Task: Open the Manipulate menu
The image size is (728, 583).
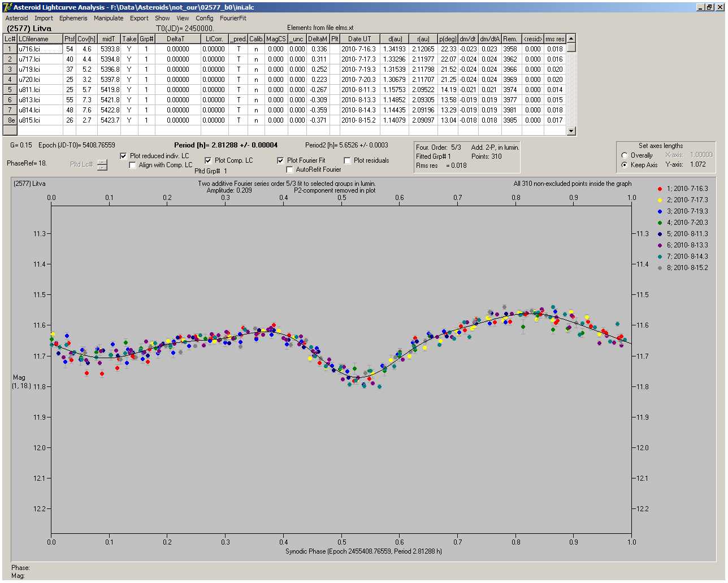Action: 109,18
